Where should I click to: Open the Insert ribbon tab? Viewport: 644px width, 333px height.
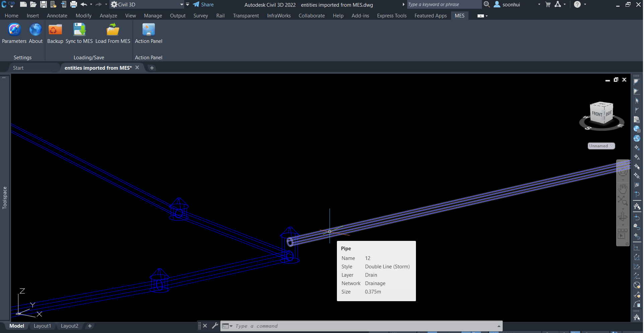pos(33,16)
